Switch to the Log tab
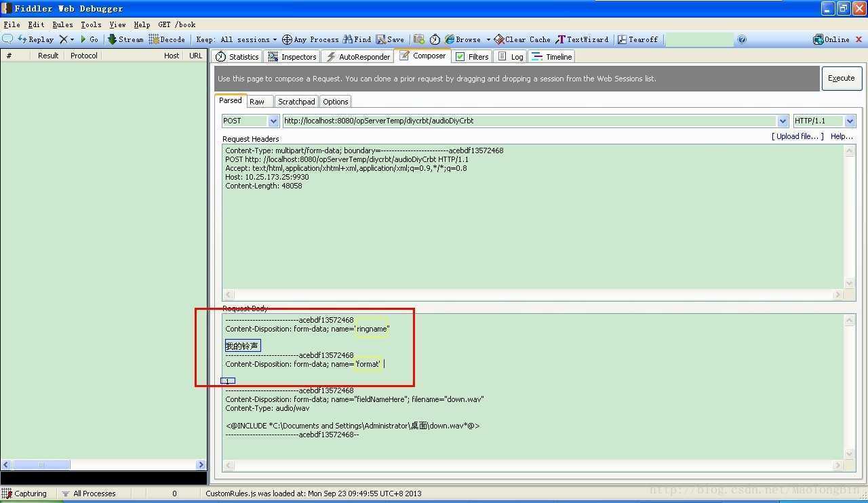Screen dimensions: 868x503 [511, 57]
